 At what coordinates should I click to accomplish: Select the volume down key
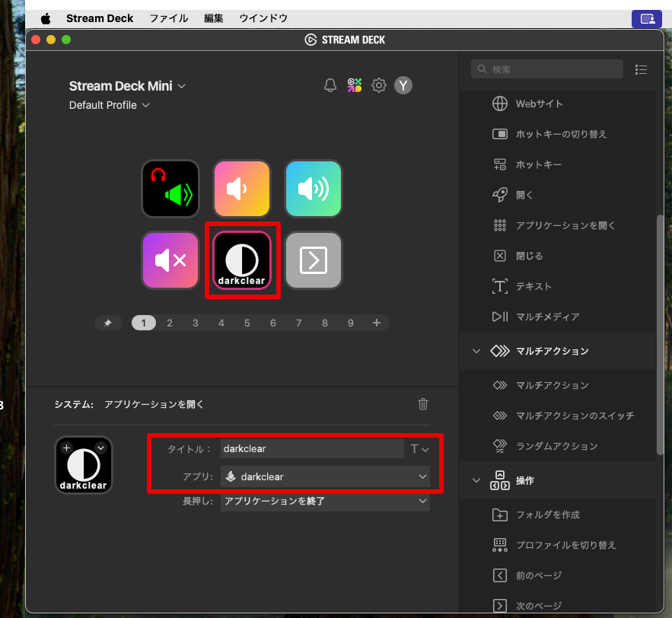(242, 189)
